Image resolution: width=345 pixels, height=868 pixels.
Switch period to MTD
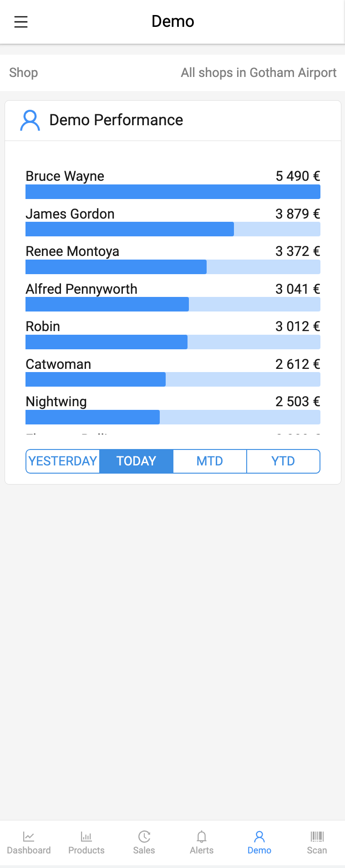210,461
